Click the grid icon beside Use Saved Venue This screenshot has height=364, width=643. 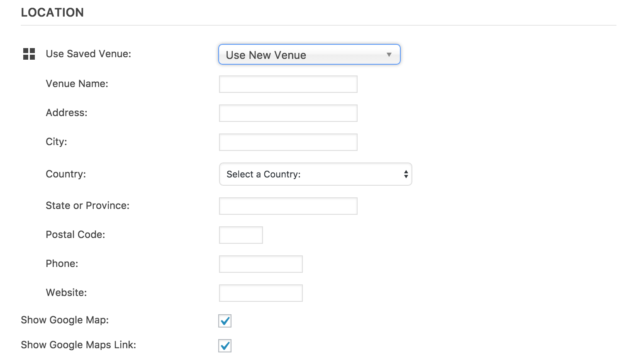tap(29, 54)
